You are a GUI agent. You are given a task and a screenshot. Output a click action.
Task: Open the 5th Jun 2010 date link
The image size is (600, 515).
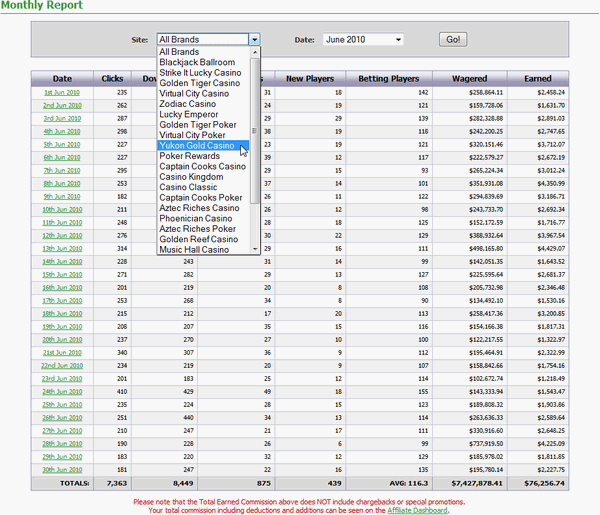62,145
